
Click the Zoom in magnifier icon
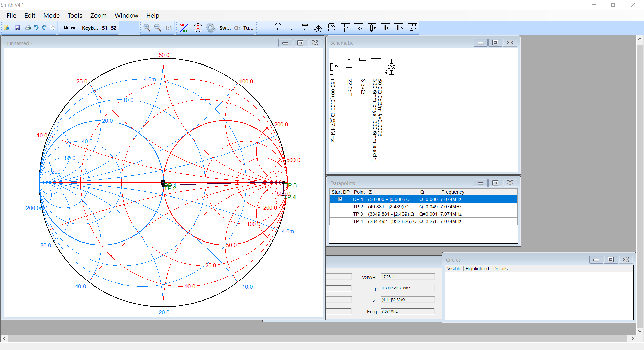147,28
